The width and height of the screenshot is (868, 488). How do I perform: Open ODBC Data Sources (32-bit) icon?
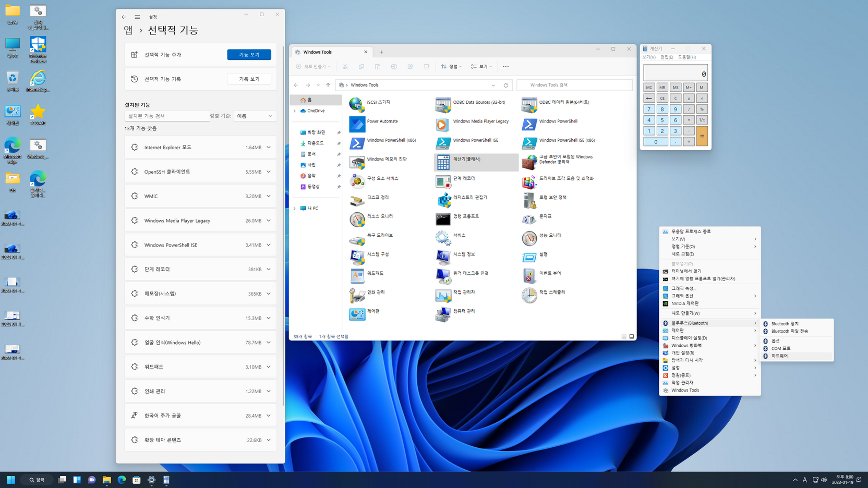pyautogui.click(x=443, y=104)
